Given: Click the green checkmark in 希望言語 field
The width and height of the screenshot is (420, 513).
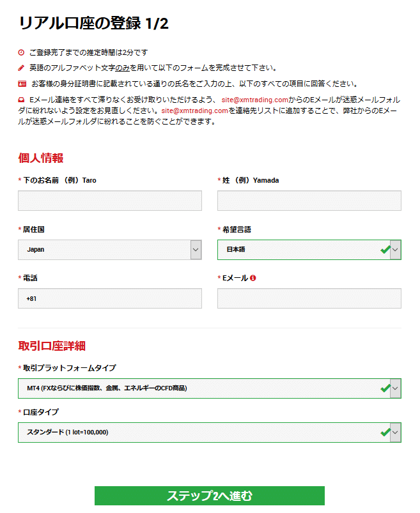Looking at the screenshot, I should click(385, 250).
